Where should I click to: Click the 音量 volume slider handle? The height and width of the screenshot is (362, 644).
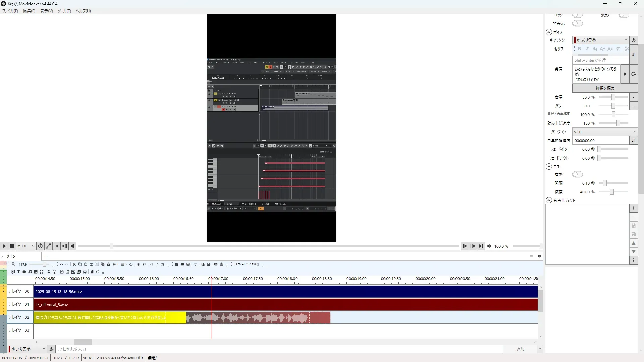[x=613, y=97]
